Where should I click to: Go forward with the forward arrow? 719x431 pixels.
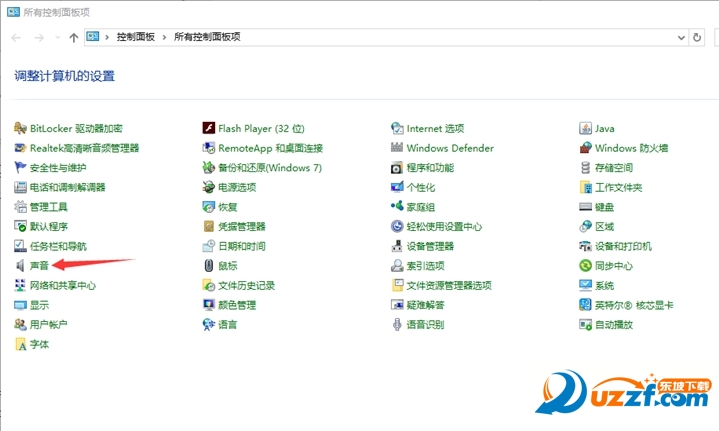tap(39, 38)
